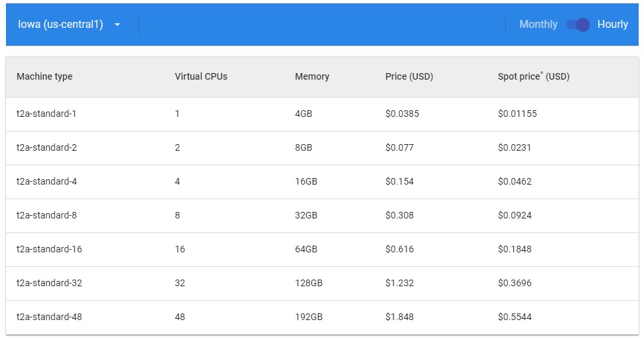Viewport: 644px width, 338px height.
Task: Click the dropdown arrow beside the region name
Action: pos(118,25)
